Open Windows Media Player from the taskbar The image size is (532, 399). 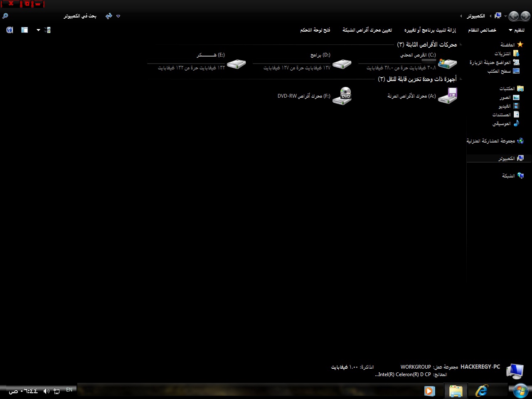click(x=429, y=391)
